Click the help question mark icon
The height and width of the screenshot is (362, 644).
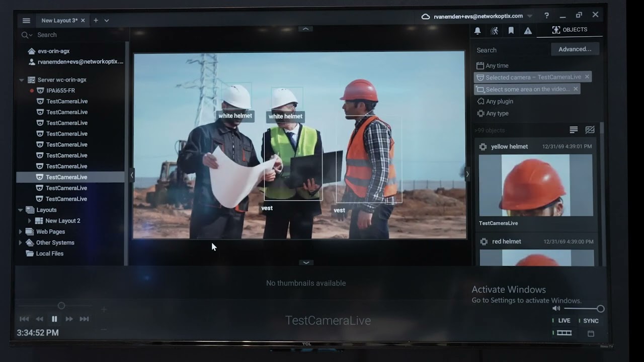pos(546,16)
